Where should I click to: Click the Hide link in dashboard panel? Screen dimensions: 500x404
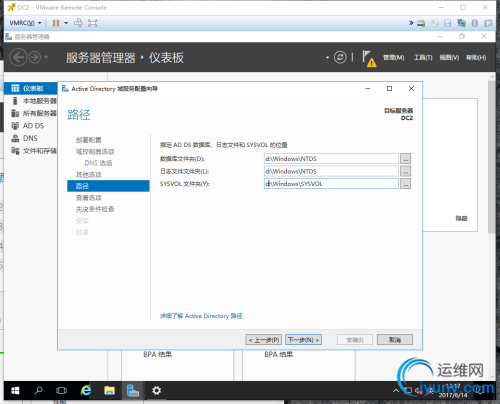point(461,218)
